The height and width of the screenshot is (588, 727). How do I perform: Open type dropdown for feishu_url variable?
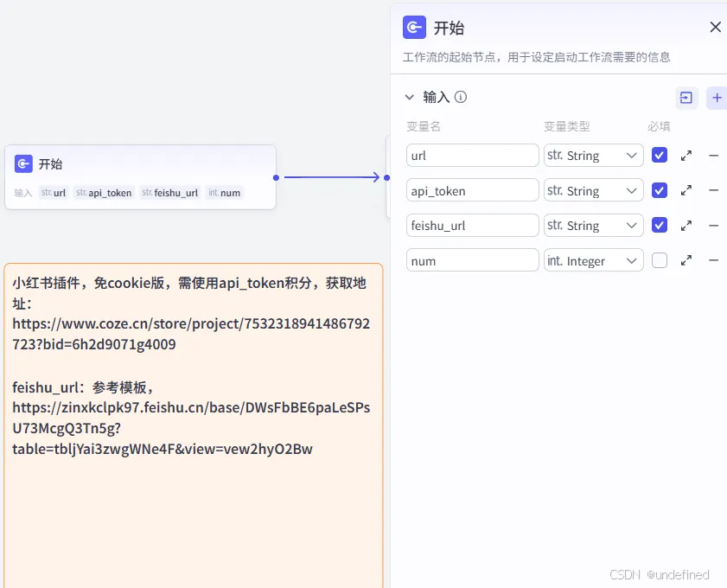(594, 226)
